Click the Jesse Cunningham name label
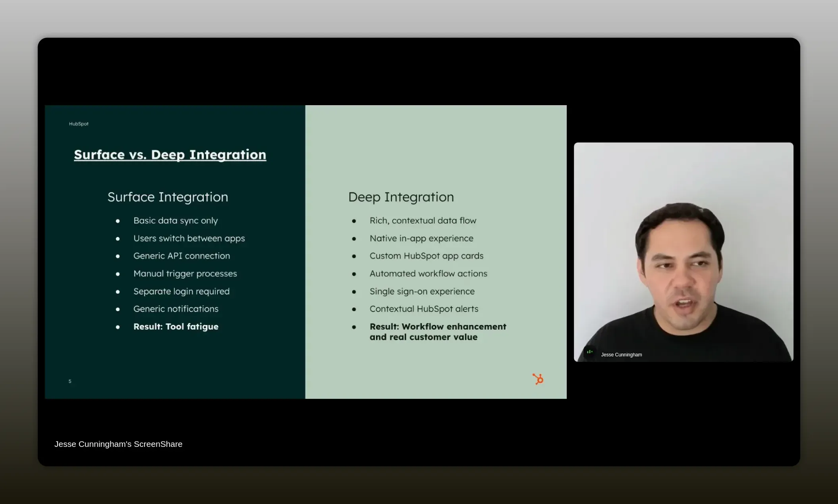838x504 pixels. pyautogui.click(x=621, y=355)
